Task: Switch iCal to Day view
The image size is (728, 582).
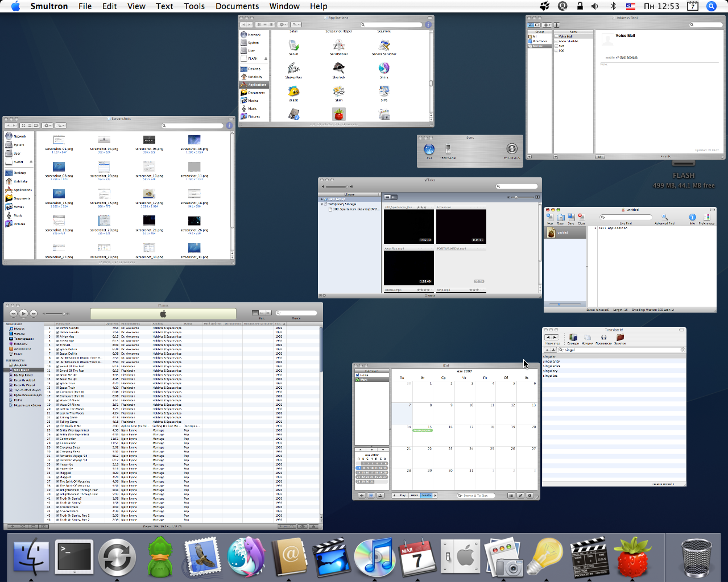Action: [x=403, y=496]
